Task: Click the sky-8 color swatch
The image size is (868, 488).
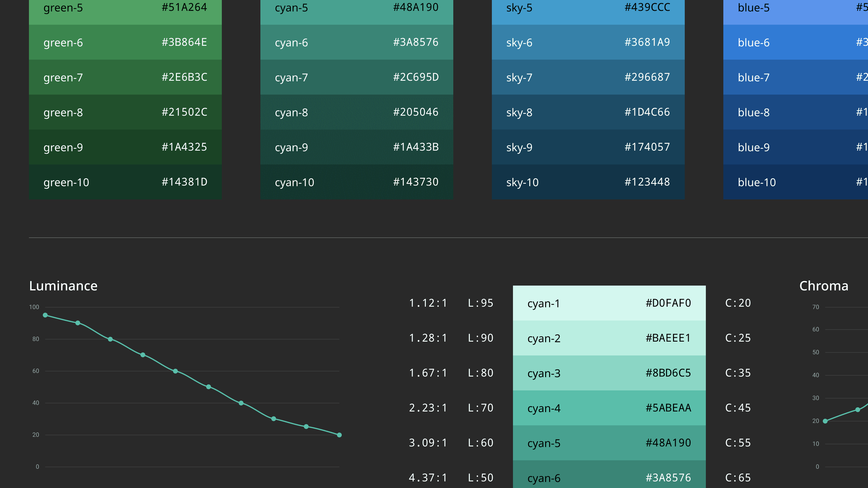Action: pos(588,112)
